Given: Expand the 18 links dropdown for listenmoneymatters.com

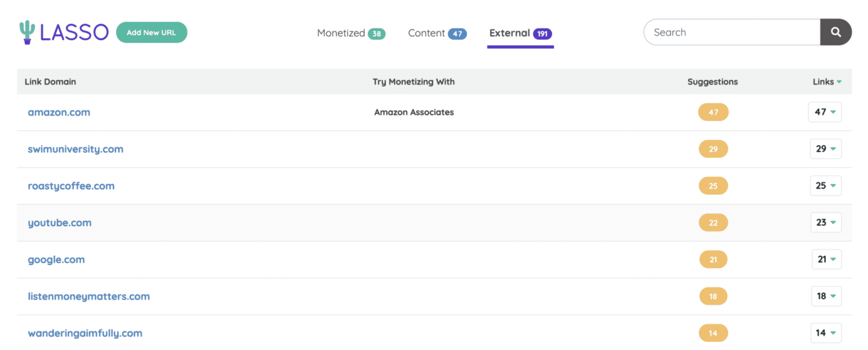Looking at the screenshot, I should click(826, 296).
